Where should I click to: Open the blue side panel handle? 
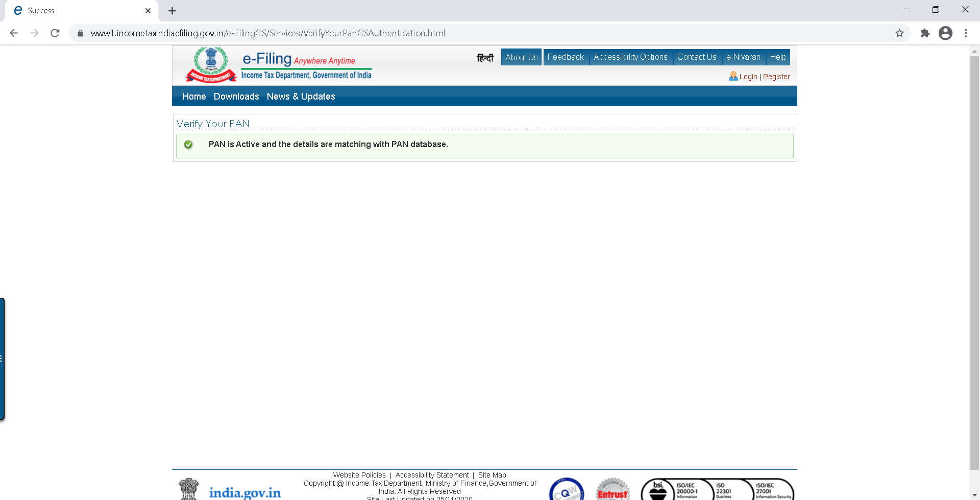click(2, 359)
